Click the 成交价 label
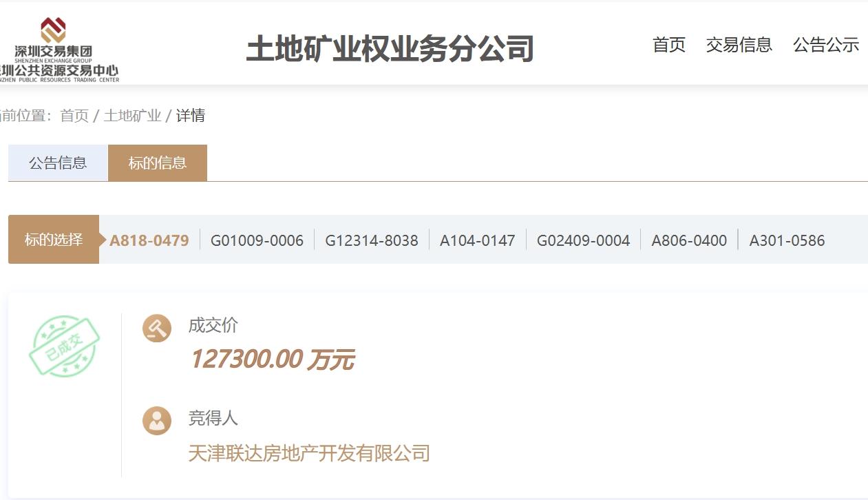 (x=213, y=325)
